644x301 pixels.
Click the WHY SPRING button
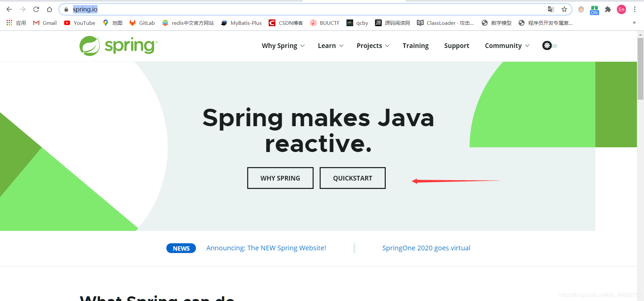pos(280,178)
